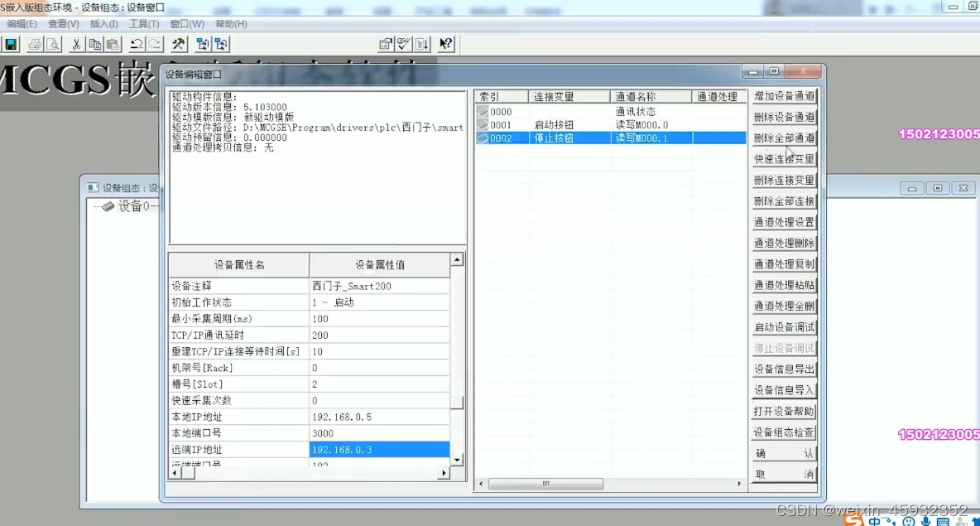Open the 插入(I) menu
980x526 pixels.
point(103,24)
